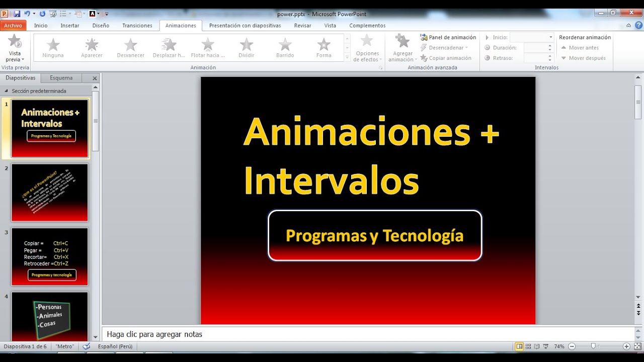Minimize the ribbon with caret icon
The width and height of the screenshot is (644, 362).
pos(628,25)
